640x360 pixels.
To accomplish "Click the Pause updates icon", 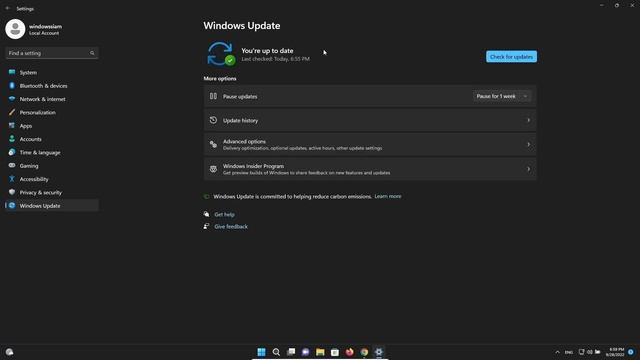I will pyautogui.click(x=213, y=96).
